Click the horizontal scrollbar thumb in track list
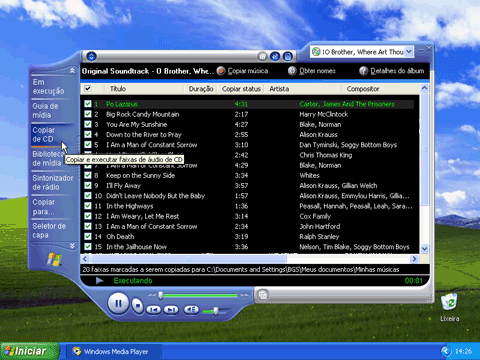The image size is (480, 360). 189,259
